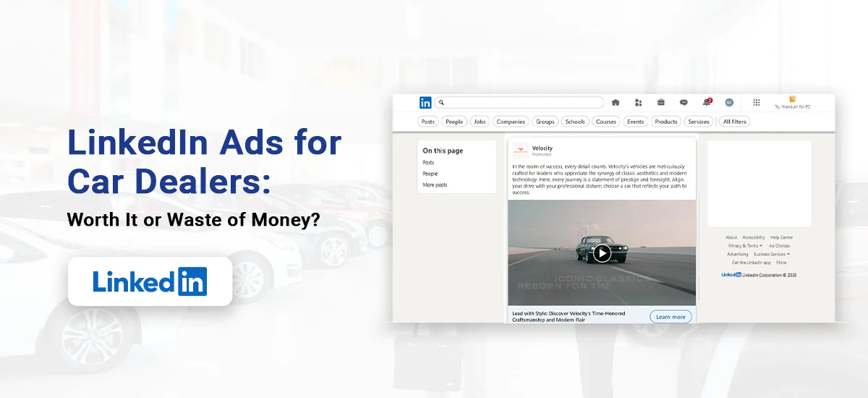Screen dimensions: 868x398
Task: Open Notifications bell with red badge
Action: click(707, 102)
